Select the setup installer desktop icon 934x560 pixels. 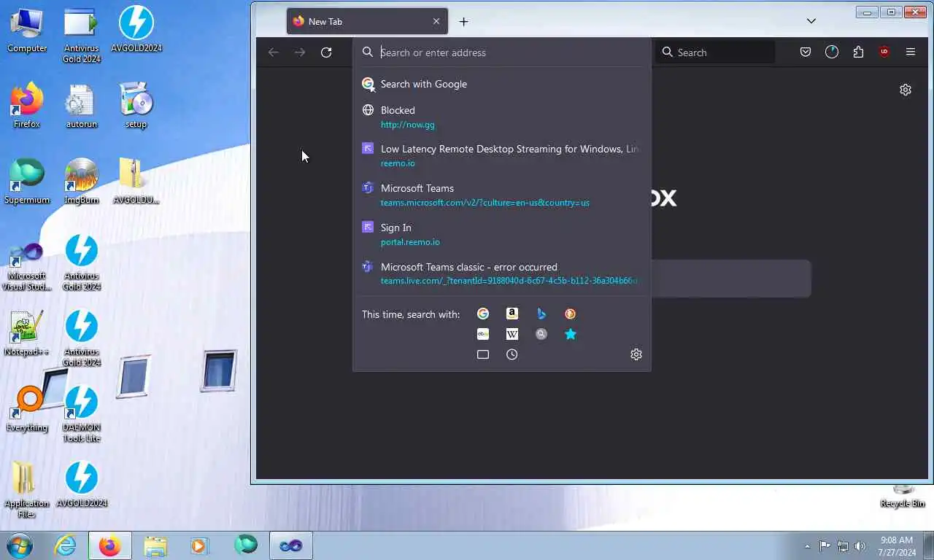point(136,106)
